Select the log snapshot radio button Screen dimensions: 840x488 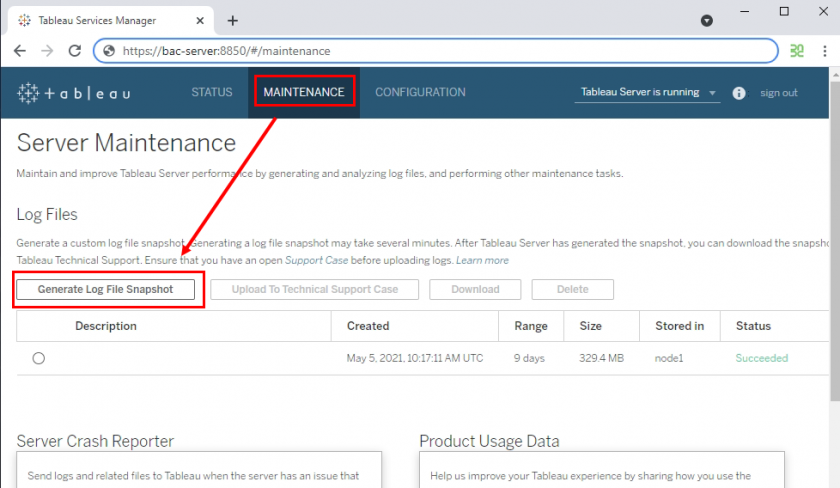coord(39,358)
